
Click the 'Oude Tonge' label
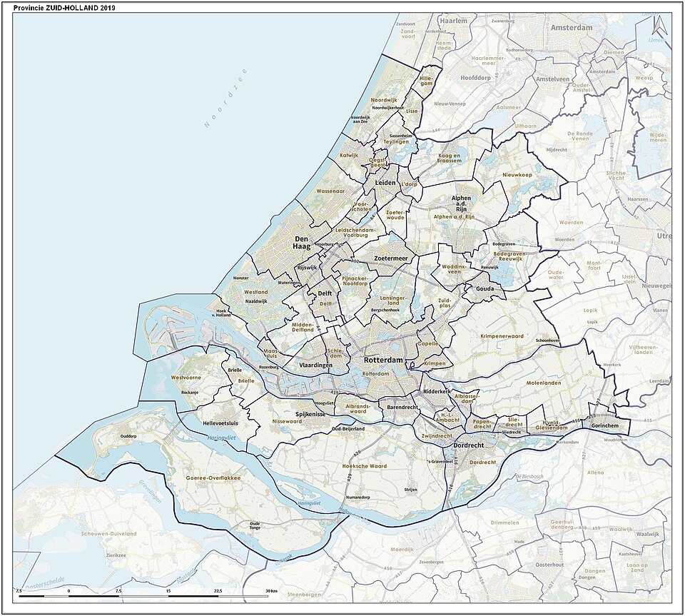pyautogui.click(x=255, y=525)
